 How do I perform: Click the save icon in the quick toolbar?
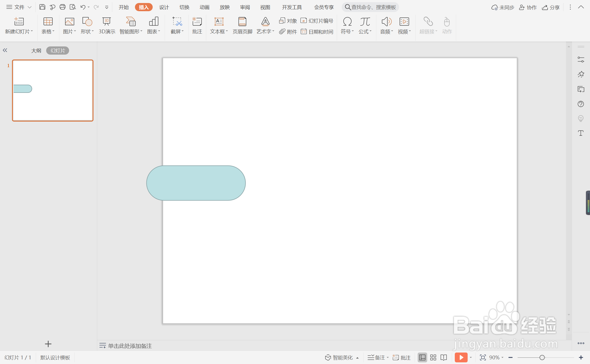coord(42,7)
